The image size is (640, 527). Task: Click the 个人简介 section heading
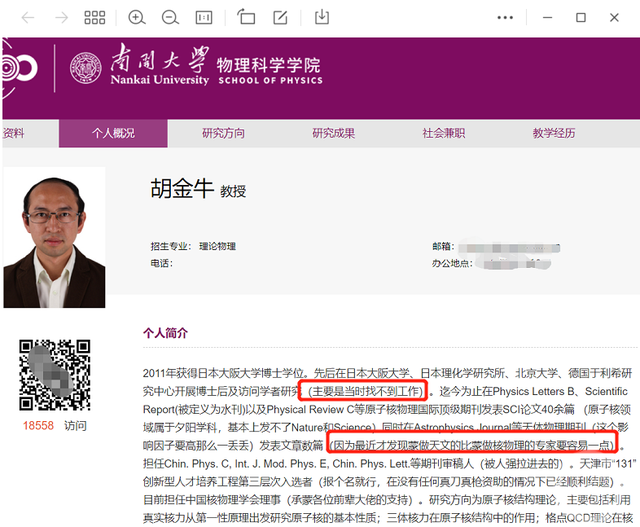tap(166, 333)
